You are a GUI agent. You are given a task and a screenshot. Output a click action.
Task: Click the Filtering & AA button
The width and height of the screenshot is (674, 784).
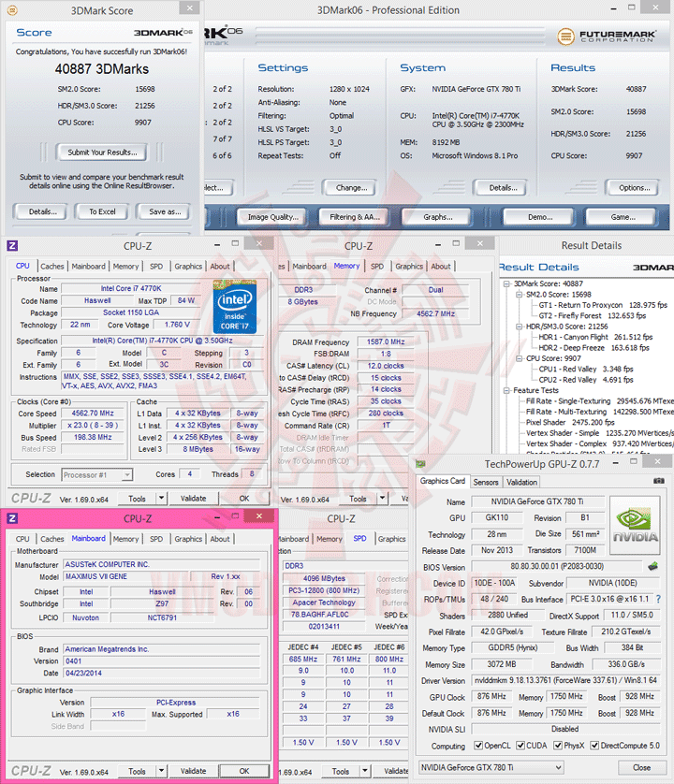click(354, 216)
